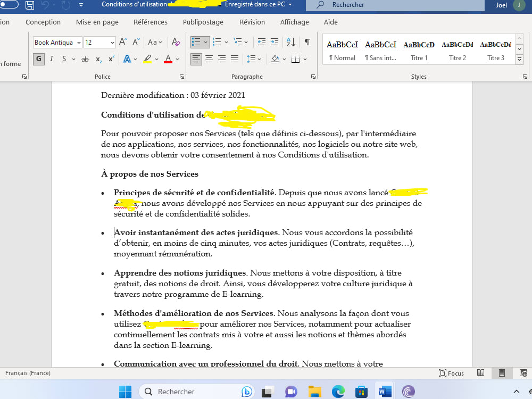The width and height of the screenshot is (532, 399).
Task: Open the Références tab
Action: point(151,22)
